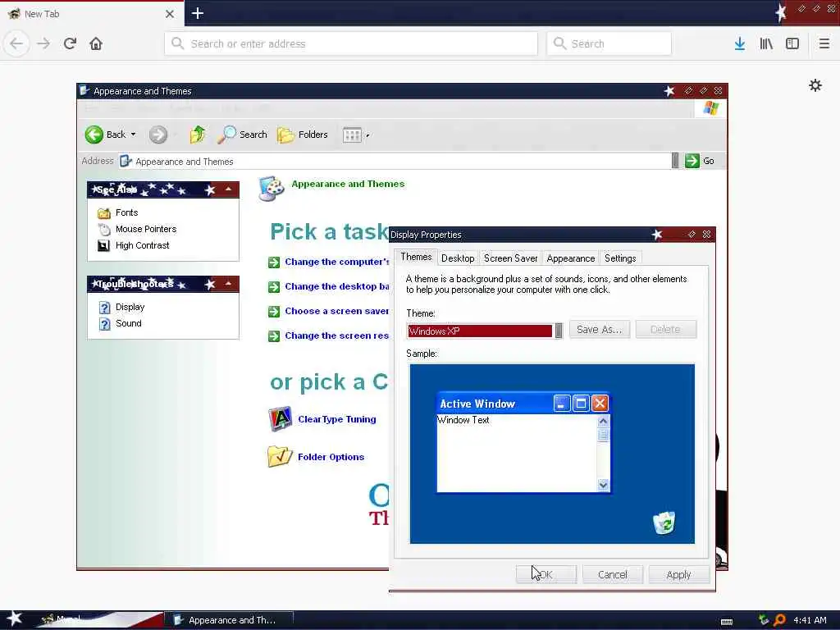This screenshot has height=630, width=840.
Task: Click the Fonts folder icon
Action: 104,213
